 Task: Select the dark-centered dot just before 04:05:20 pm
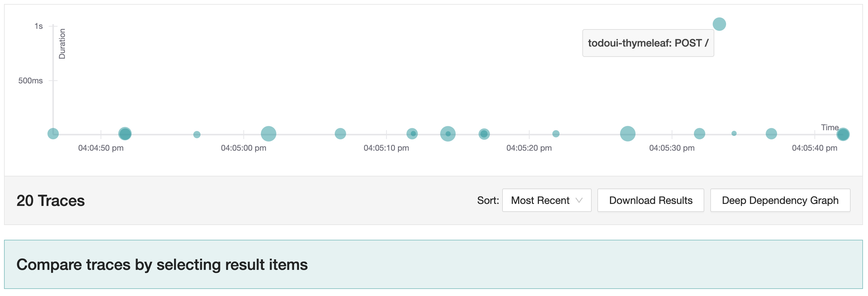pos(484,134)
